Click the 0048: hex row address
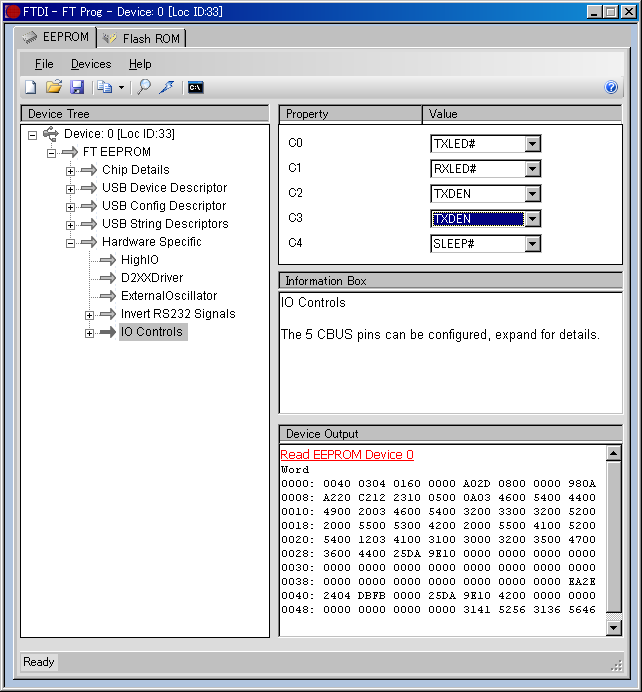Screen dimensions: 642x692 pos(297,609)
